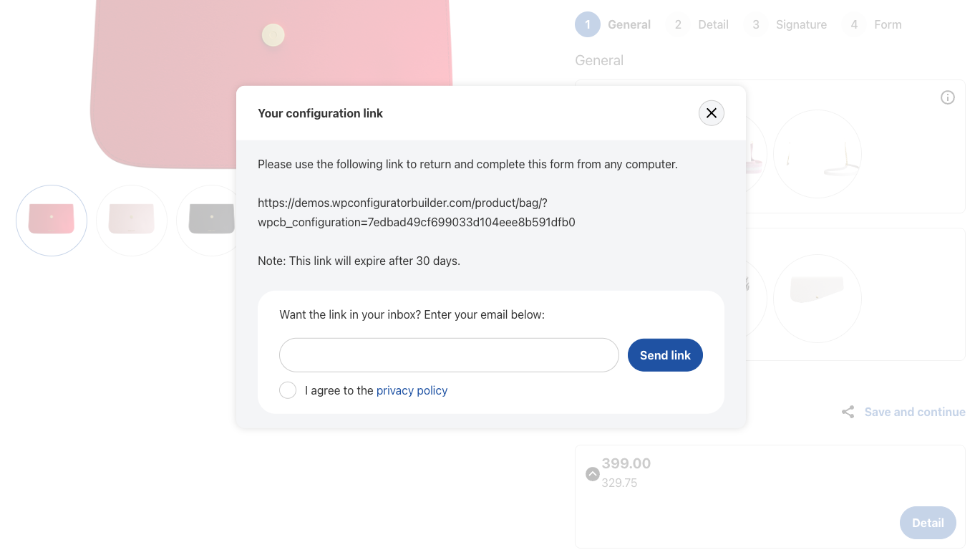The image size is (980, 560).
Task: Open the privacy policy link
Action: click(412, 390)
